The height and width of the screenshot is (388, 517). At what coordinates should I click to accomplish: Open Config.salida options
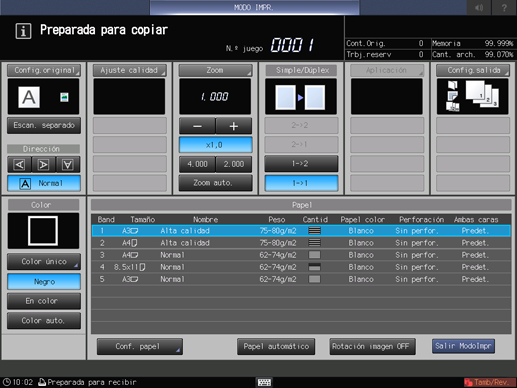[473, 70]
